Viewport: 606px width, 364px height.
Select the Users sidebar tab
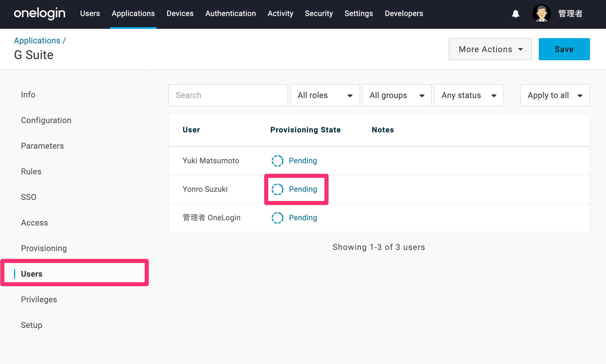(x=32, y=274)
